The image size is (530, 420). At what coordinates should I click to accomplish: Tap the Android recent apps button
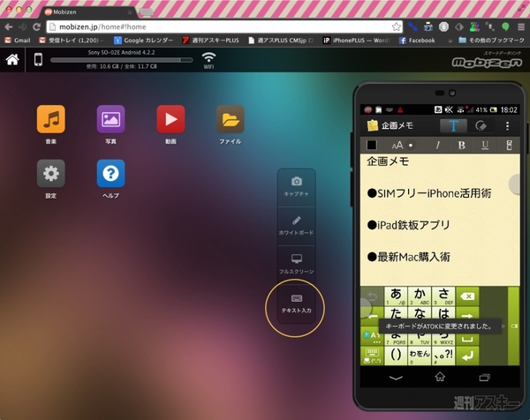[x=484, y=378]
